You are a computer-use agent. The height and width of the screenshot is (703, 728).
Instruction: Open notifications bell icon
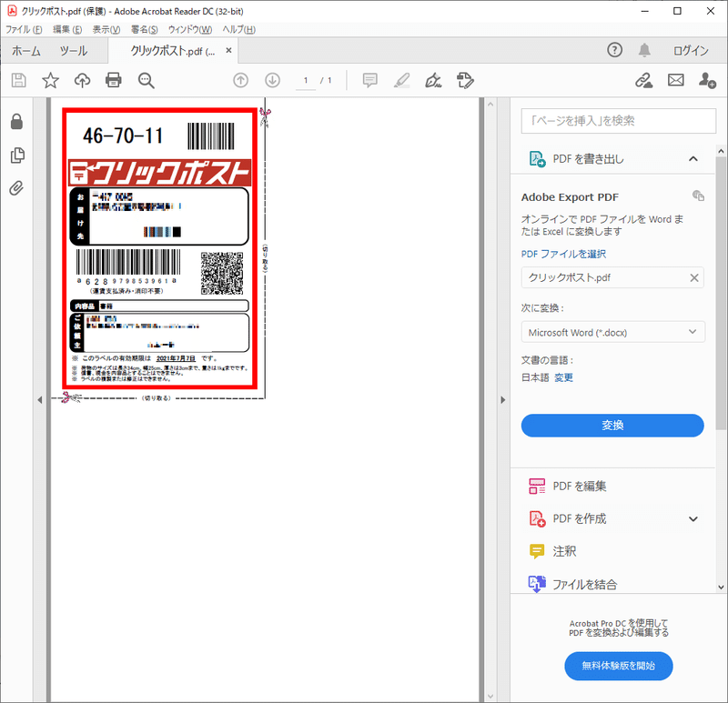point(644,50)
